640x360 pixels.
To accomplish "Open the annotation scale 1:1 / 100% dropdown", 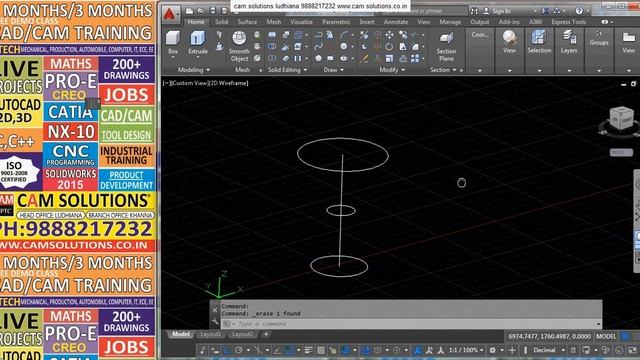I will click(466, 350).
